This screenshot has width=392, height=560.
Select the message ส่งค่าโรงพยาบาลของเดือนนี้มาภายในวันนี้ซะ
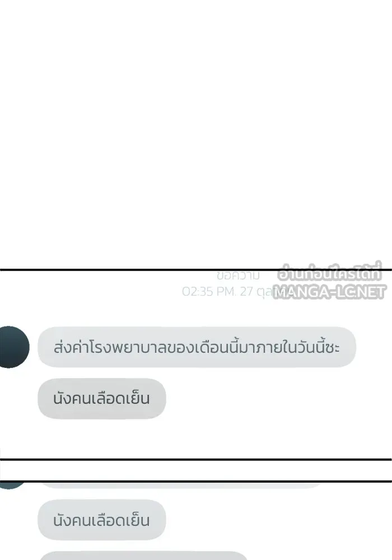(197, 347)
